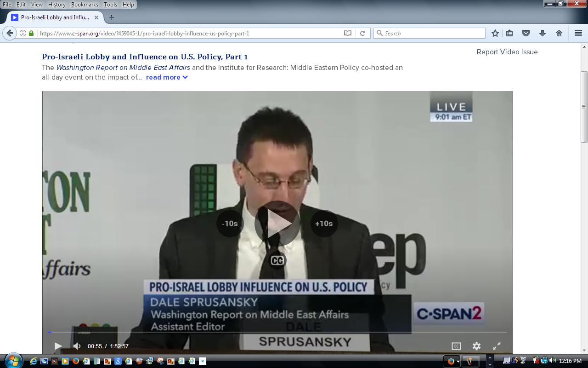The height and width of the screenshot is (368, 588).
Task: Open the Twitter shortcut in taskbar
Action: pyautogui.click(x=202, y=361)
